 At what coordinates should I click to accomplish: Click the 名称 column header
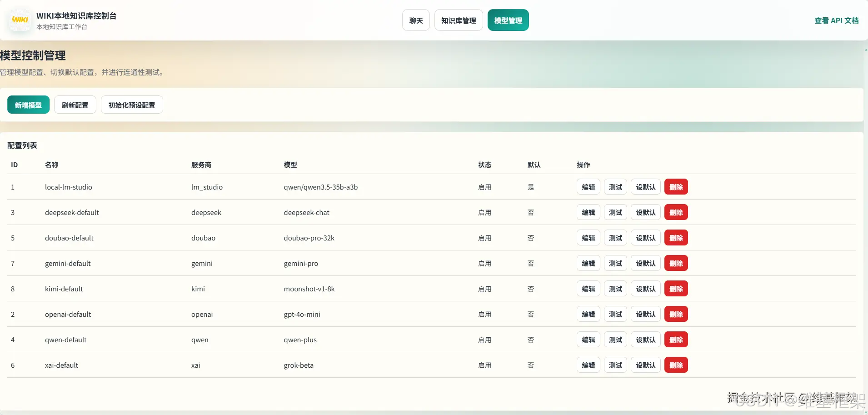pyautogui.click(x=51, y=165)
